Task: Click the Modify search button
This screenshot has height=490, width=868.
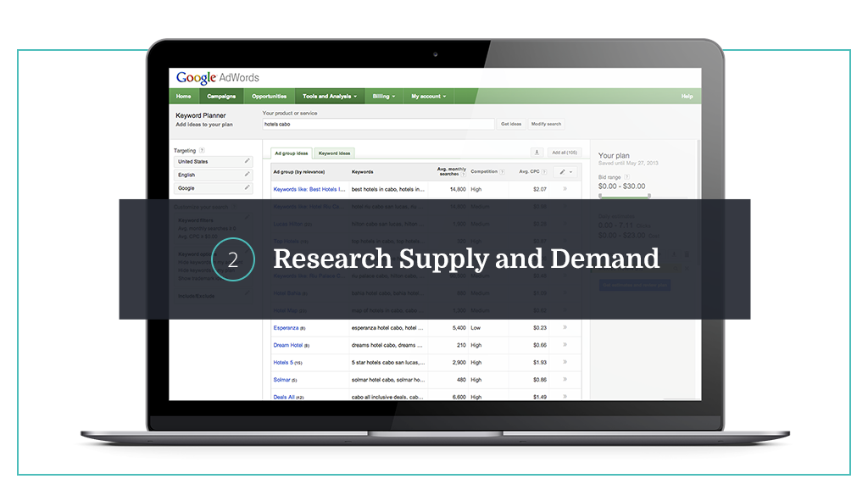Action: pos(546,124)
